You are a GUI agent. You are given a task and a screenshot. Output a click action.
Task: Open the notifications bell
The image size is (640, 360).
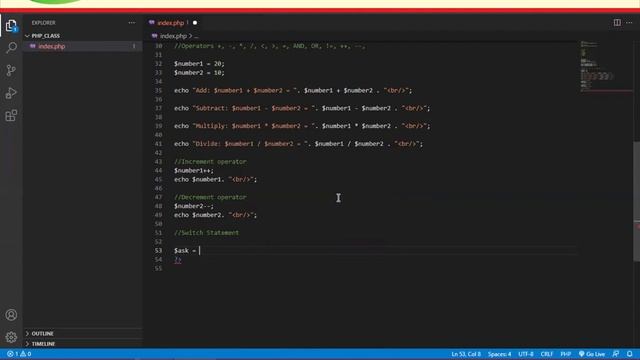(630, 354)
